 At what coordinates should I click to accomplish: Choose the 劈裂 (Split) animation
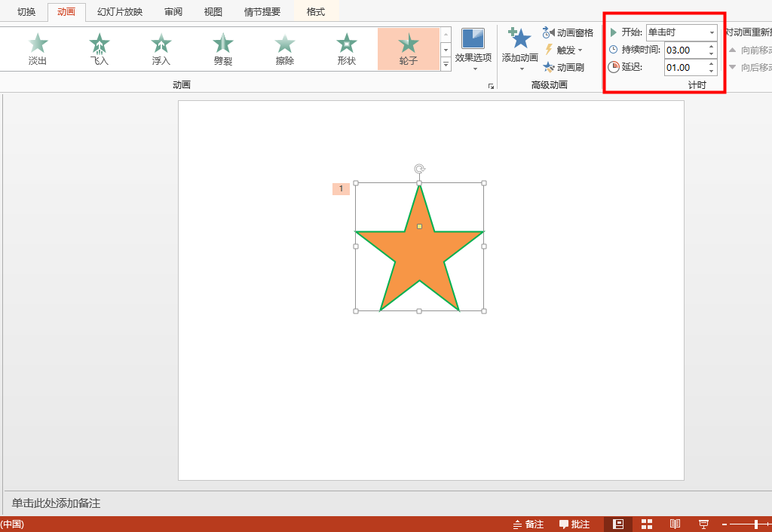pyautogui.click(x=223, y=49)
